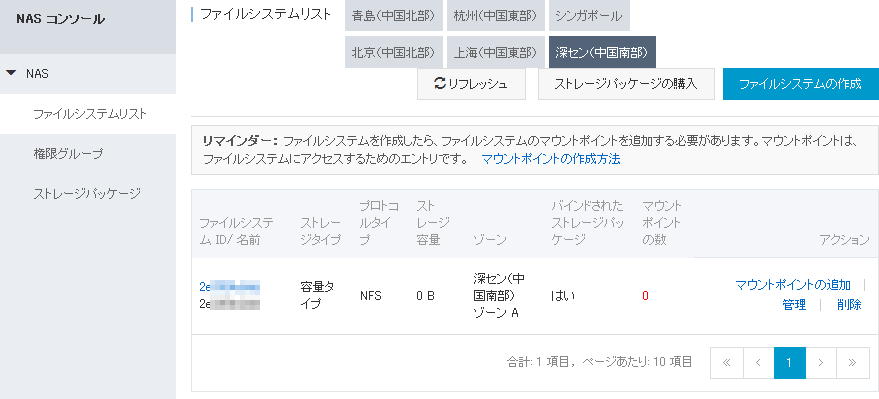Go to next page arrow button
879x399 pixels.
point(821,363)
